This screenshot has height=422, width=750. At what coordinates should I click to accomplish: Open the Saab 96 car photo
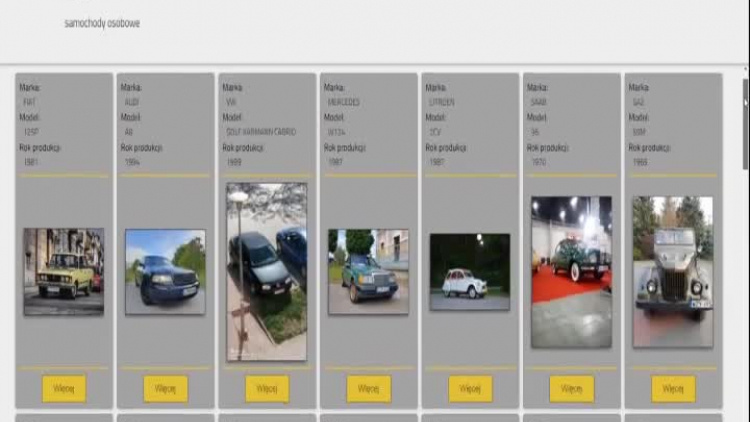click(571, 271)
